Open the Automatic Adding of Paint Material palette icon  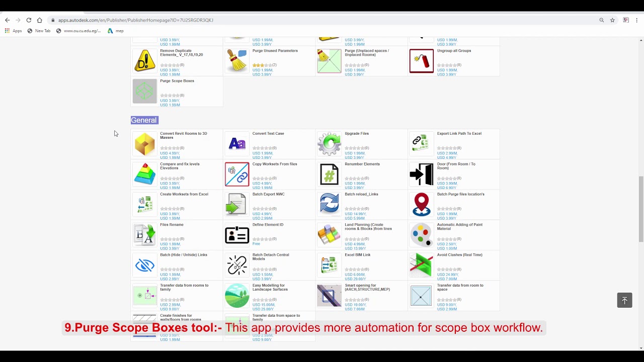(x=421, y=235)
